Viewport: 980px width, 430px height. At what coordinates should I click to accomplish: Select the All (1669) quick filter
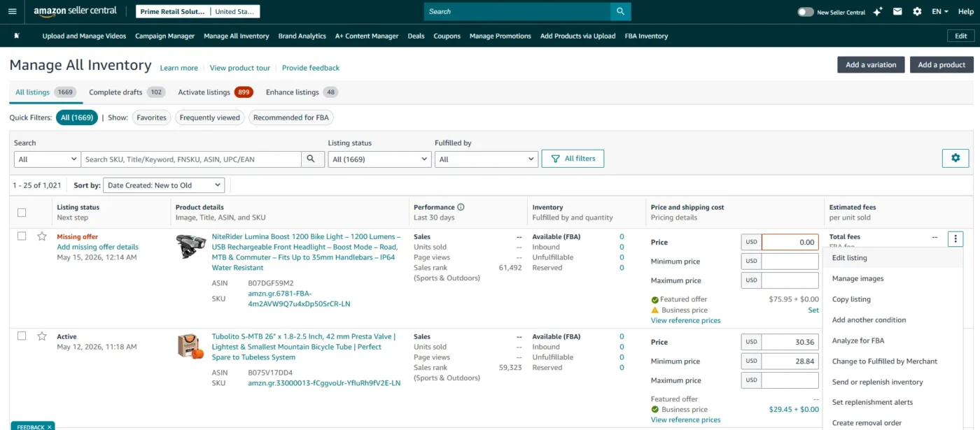click(77, 117)
